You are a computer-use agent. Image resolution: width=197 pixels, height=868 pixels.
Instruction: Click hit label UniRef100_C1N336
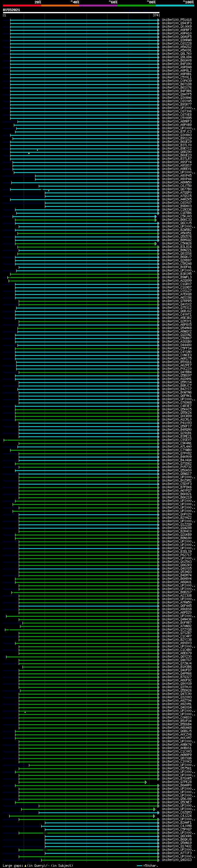point(177,210)
